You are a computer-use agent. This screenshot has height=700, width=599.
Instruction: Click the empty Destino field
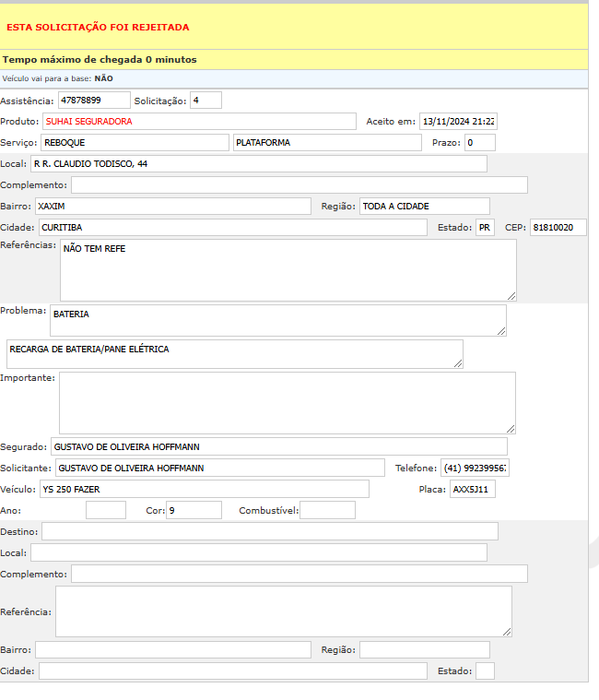[x=269, y=530]
